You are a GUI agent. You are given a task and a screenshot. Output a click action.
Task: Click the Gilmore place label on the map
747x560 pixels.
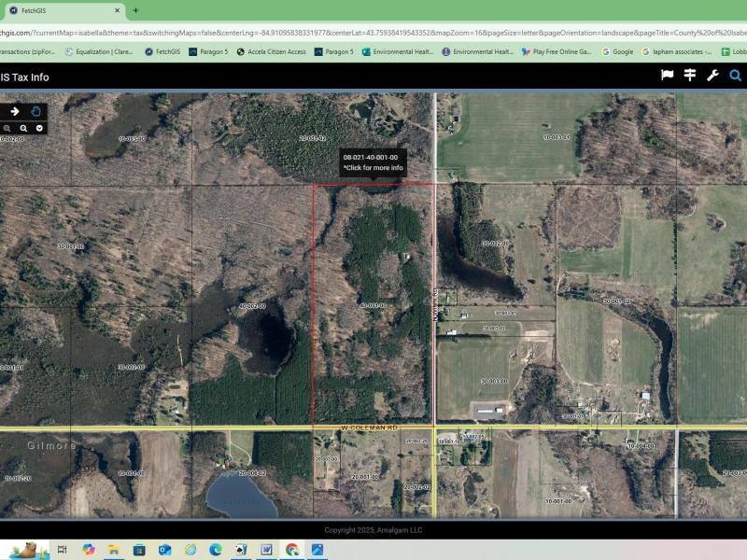(x=51, y=445)
